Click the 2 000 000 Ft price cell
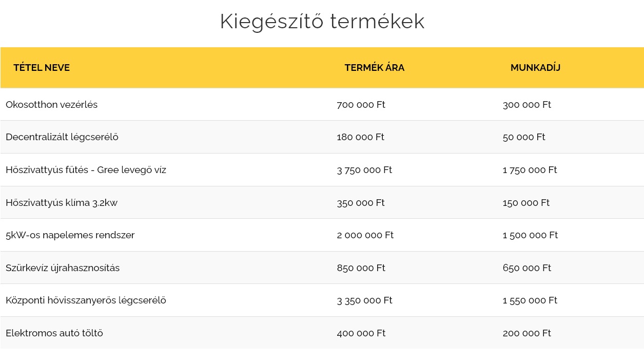 365,235
